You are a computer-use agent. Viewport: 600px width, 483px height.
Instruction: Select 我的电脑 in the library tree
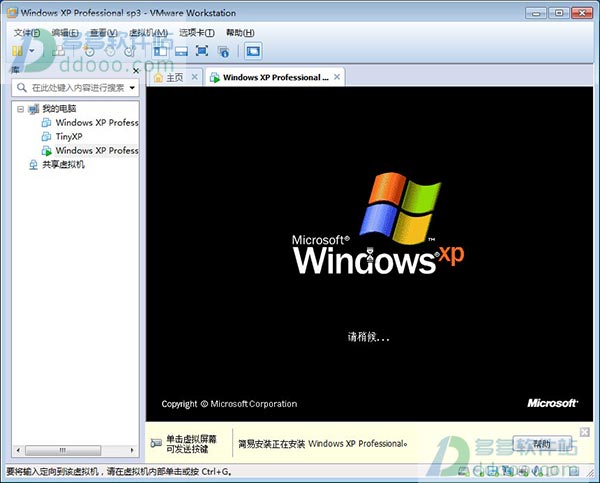point(59,109)
